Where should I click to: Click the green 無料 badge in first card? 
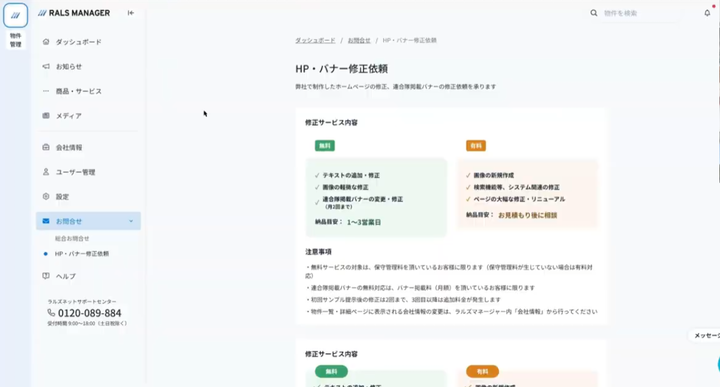(x=325, y=146)
